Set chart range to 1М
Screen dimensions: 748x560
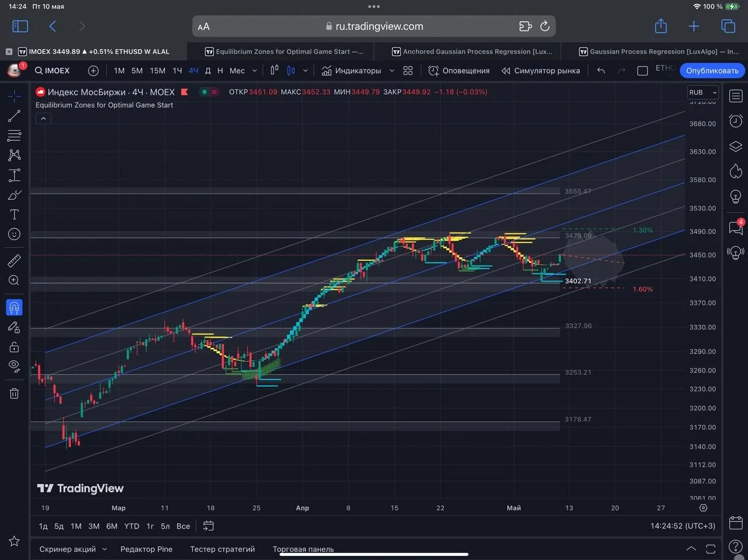click(76, 526)
